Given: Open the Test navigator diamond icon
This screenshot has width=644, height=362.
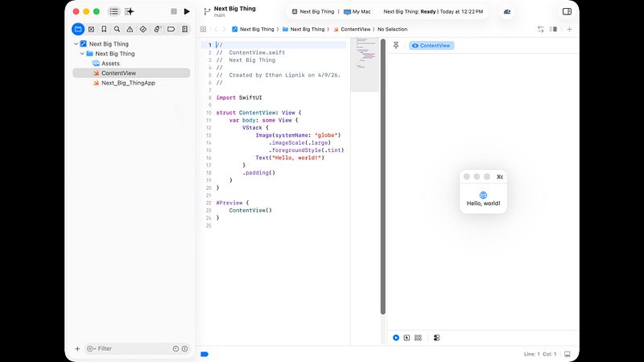Looking at the screenshot, I should point(143,29).
